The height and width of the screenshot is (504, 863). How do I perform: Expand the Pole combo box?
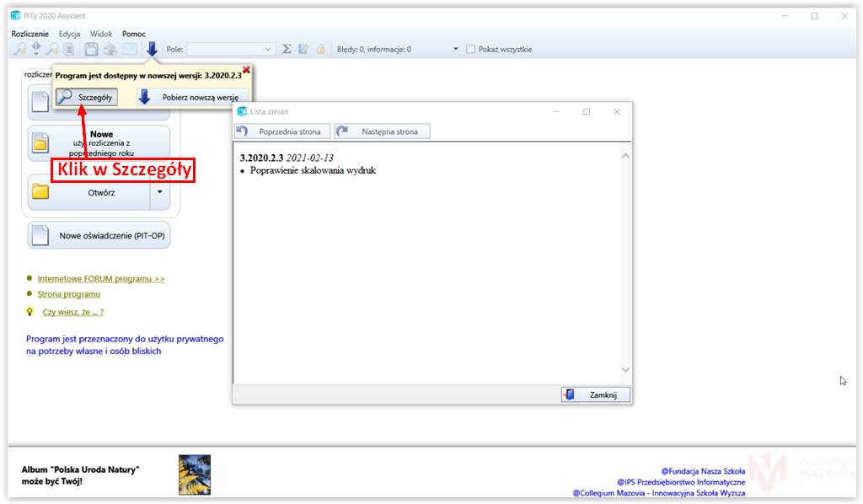269,49
